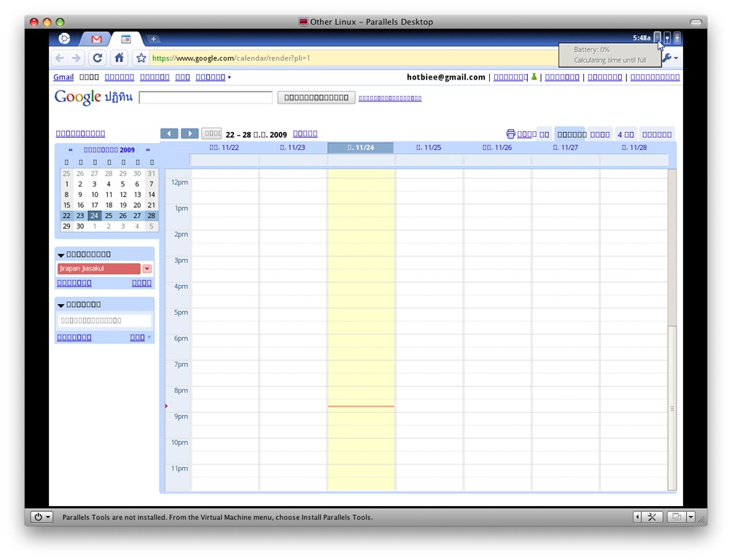Go to the browser home page icon
This screenshot has height=560, width=732.
click(119, 58)
